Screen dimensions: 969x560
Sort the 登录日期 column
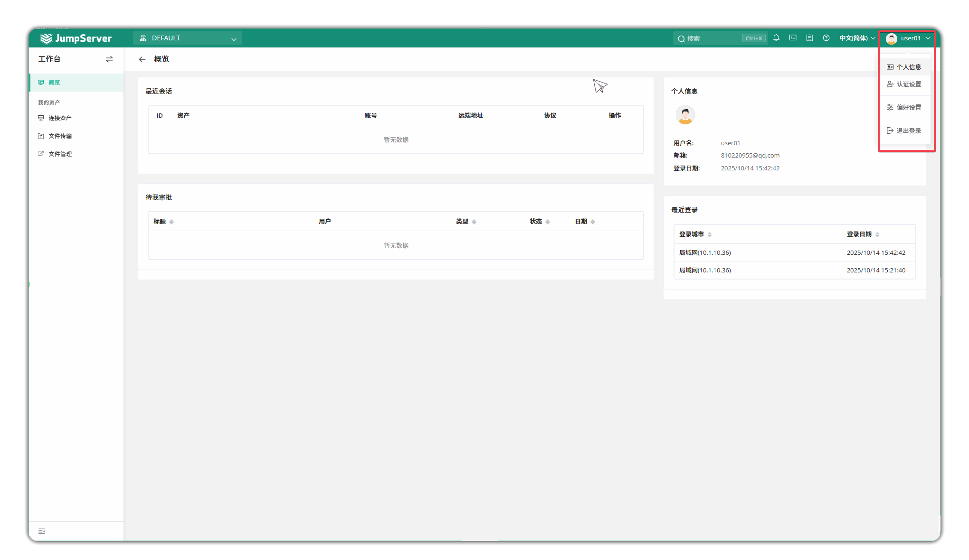coord(877,234)
